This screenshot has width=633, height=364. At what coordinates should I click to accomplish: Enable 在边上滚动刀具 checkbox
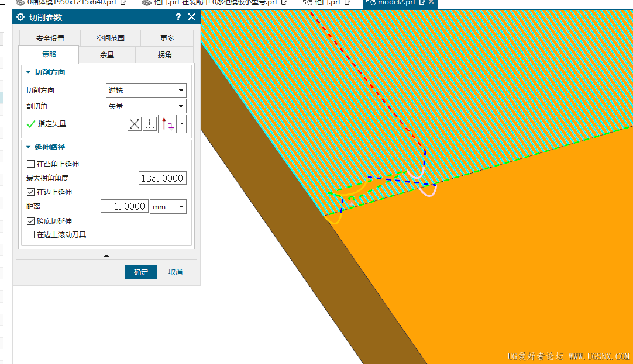pyautogui.click(x=30, y=235)
